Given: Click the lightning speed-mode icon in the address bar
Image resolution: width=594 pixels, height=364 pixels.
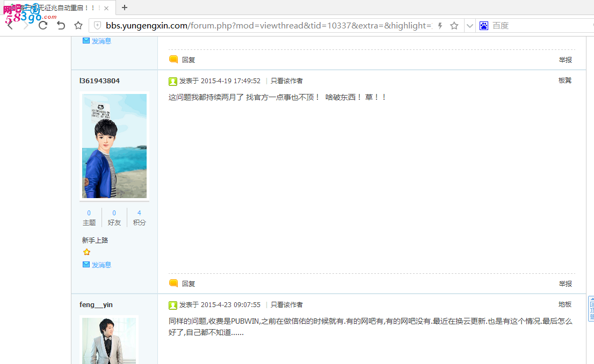Looking at the screenshot, I should click(x=440, y=26).
